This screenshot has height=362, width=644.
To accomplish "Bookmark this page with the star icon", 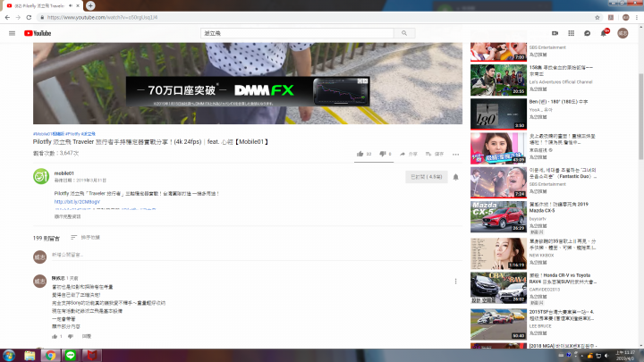I will tap(597, 17).
